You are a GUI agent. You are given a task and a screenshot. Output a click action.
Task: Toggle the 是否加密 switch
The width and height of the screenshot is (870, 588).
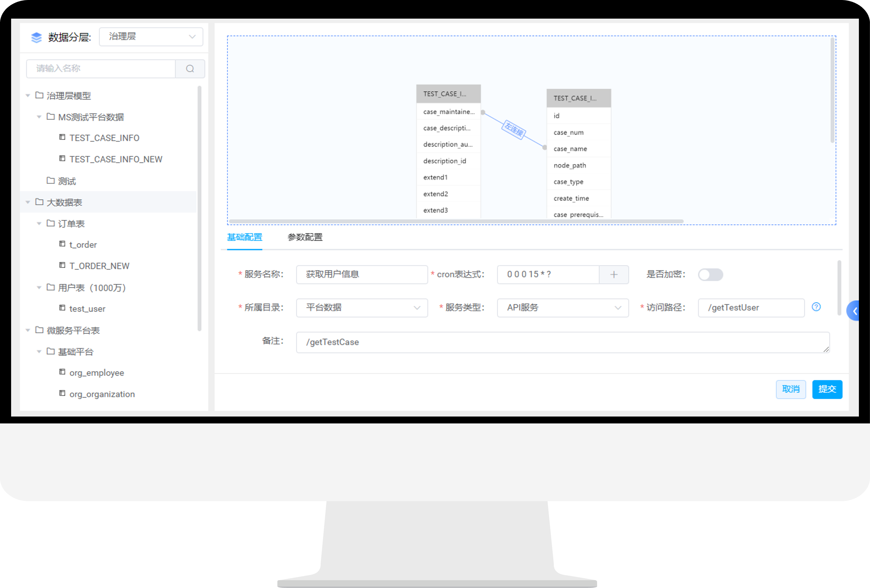point(710,274)
